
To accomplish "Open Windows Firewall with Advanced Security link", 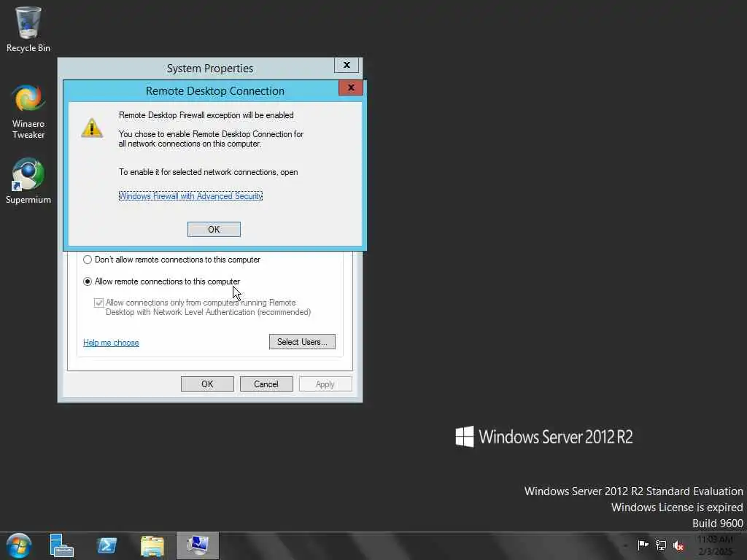I will tap(190, 195).
